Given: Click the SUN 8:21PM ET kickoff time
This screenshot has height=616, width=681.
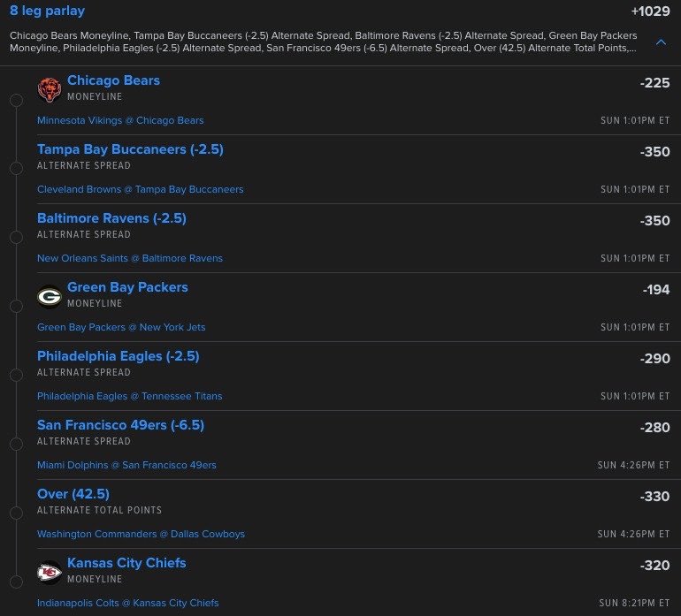Looking at the screenshot, I should click(x=634, y=603).
